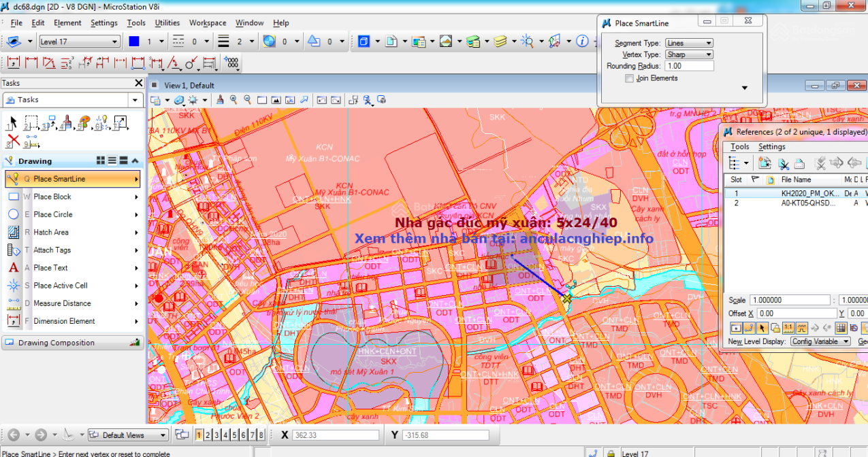The height and width of the screenshot is (457, 868).
Task: Select the Place Block tool
Action: (52, 197)
